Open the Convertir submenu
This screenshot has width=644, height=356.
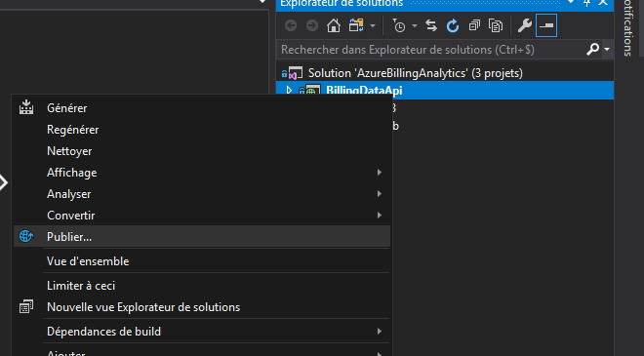pos(202,216)
